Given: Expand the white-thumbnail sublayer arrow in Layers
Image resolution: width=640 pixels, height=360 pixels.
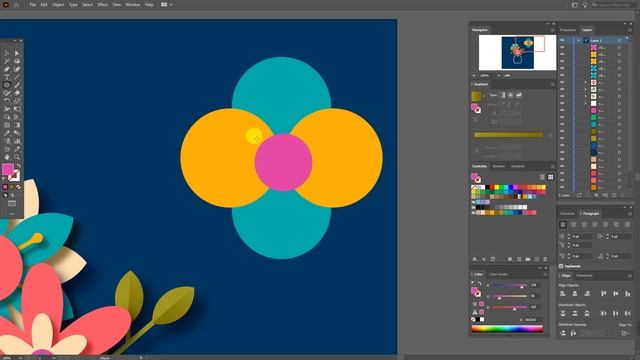Looking at the screenshot, I should (585, 103).
